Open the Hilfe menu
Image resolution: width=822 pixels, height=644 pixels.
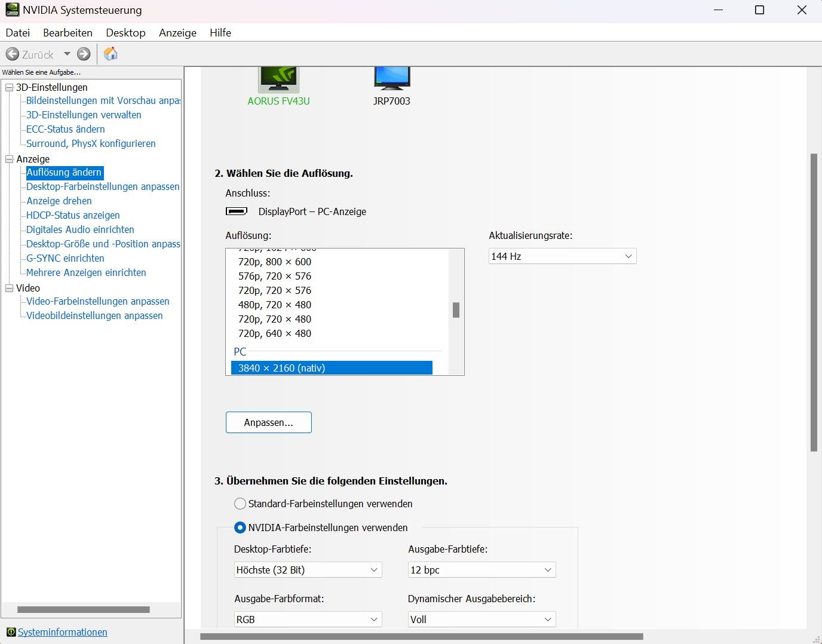point(220,33)
